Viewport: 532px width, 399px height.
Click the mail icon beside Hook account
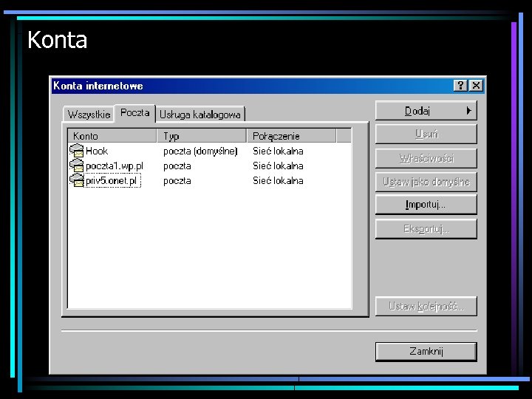pos(77,151)
